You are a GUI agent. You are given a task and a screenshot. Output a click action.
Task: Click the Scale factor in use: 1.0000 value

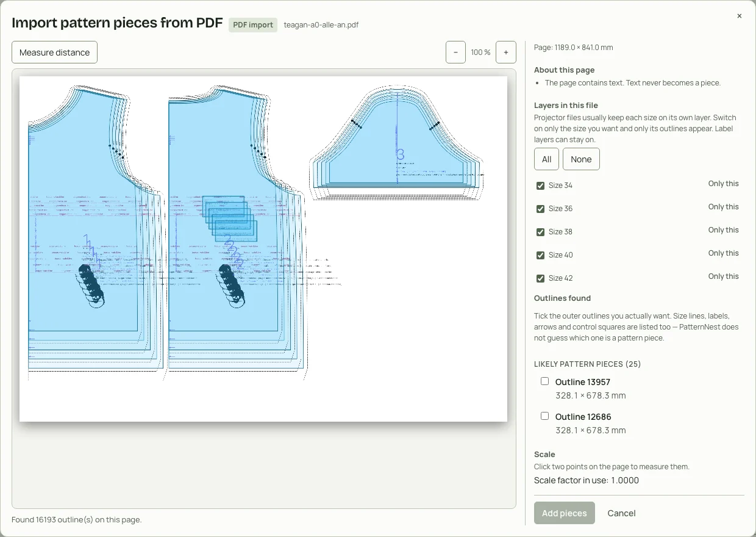tap(587, 480)
